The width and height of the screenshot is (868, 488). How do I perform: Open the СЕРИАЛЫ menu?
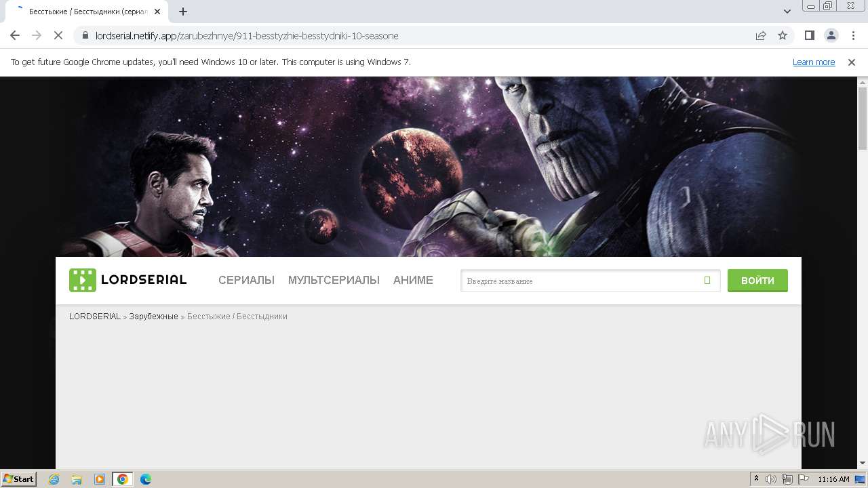pyautogui.click(x=246, y=280)
